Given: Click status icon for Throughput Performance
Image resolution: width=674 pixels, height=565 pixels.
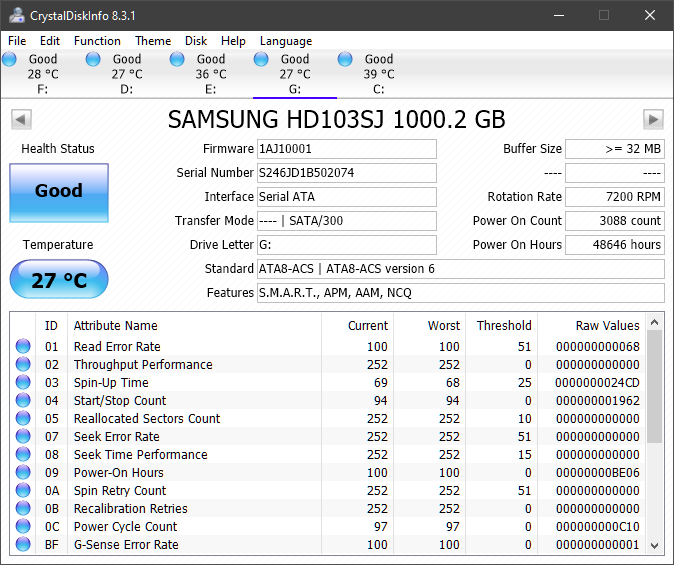Looking at the screenshot, I should (x=23, y=364).
